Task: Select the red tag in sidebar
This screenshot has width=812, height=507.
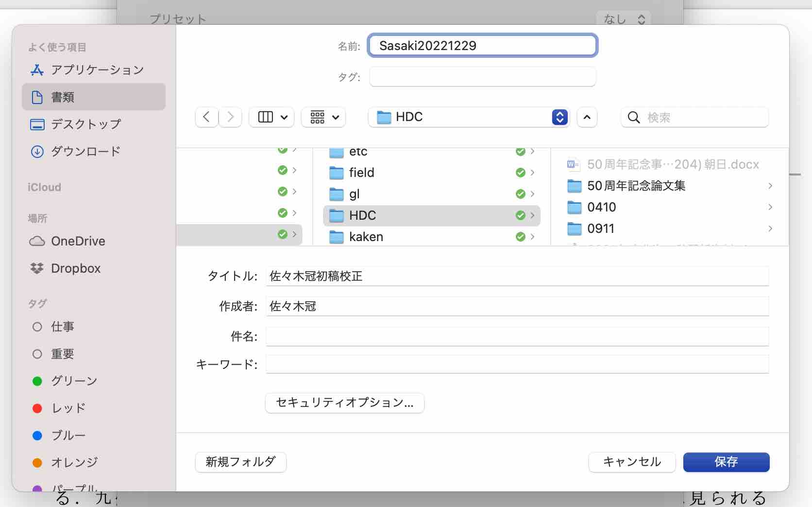Action: pyautogui.click(x=68, y=408)
